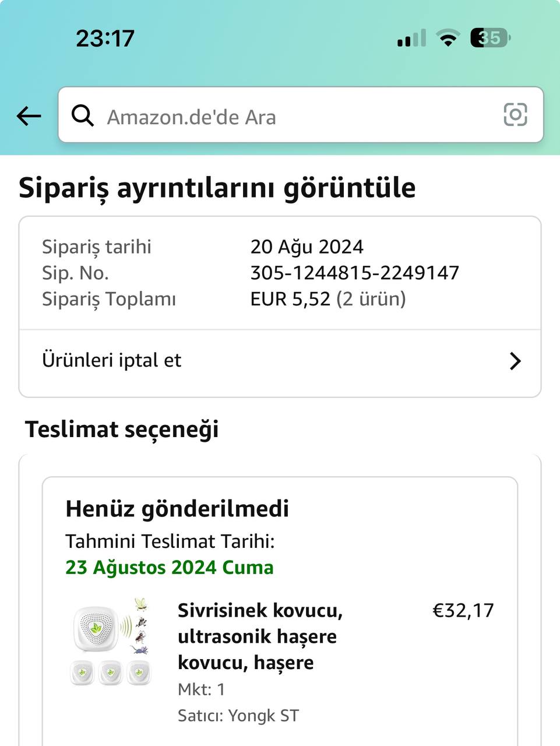Tap the order number 305-1244815-2249147
Image resolution: width=560 pixels, height=746 pixels.
[x=354, y=273]
